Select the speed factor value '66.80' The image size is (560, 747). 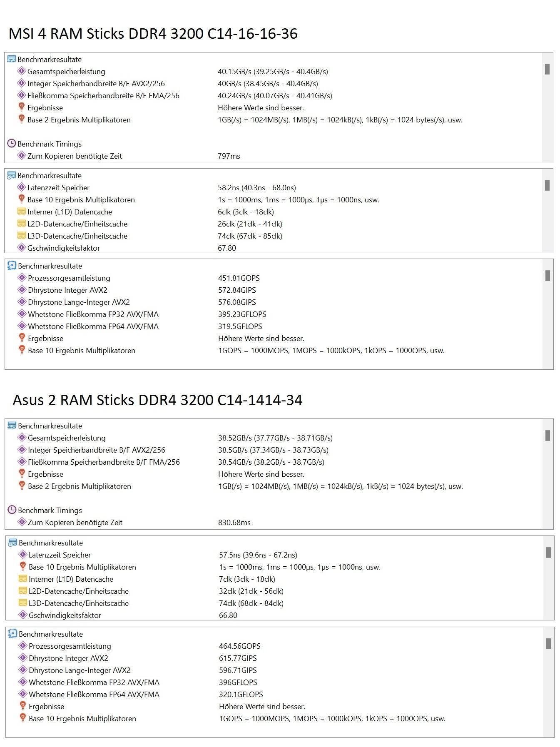228,615
